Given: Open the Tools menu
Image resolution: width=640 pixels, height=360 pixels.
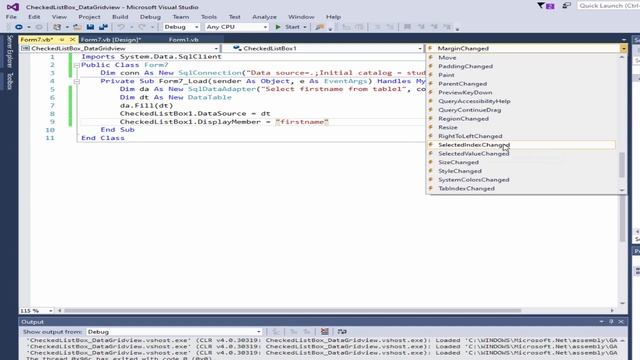Looking at the screenshot, I should 209,17.
